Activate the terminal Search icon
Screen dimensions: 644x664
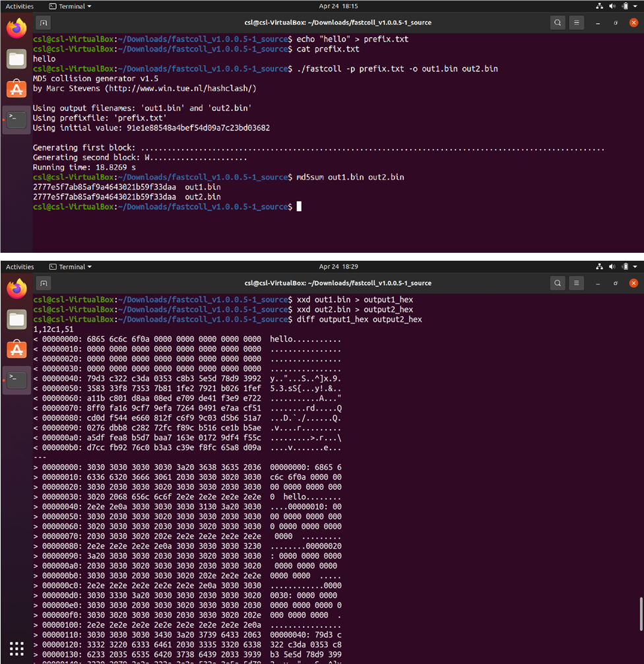pos(558,22)
